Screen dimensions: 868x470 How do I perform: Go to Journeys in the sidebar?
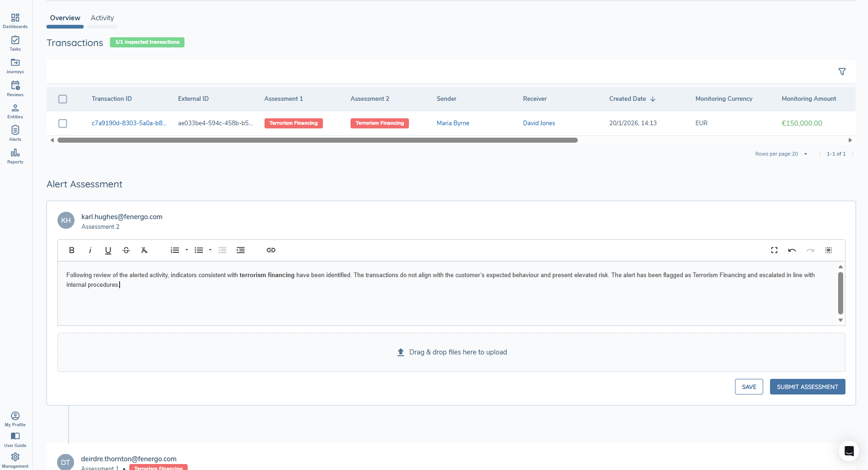[x=15, y=65]
